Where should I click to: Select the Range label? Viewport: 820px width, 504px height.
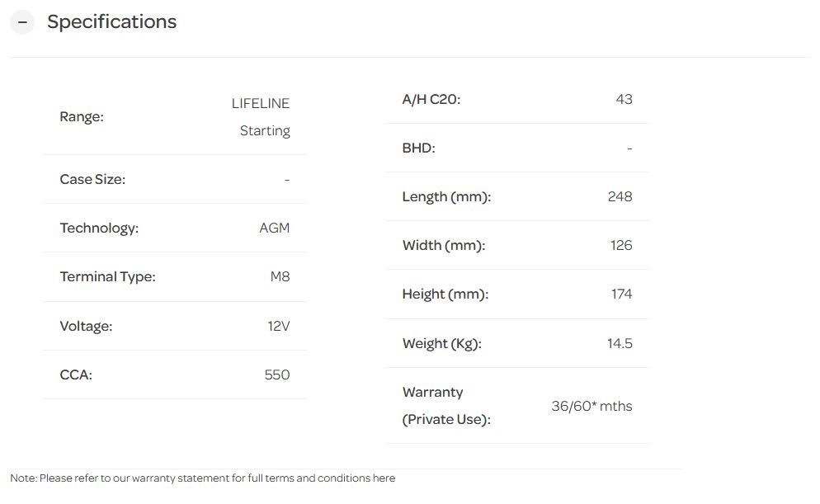pos(82,117)
